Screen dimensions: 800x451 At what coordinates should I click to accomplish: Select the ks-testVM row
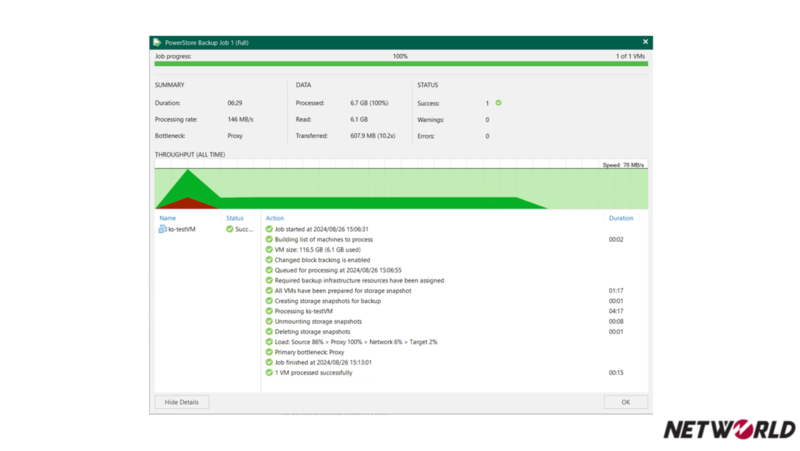[206, 229]
